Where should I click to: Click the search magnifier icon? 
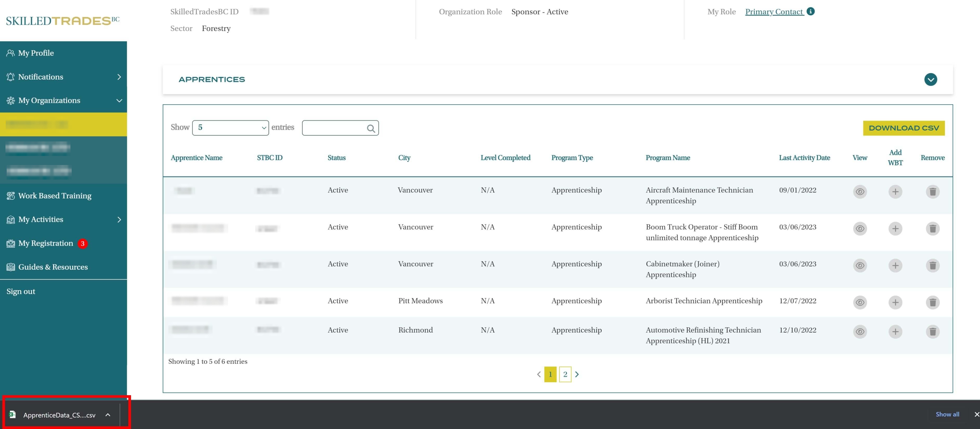tap(371, 128)
